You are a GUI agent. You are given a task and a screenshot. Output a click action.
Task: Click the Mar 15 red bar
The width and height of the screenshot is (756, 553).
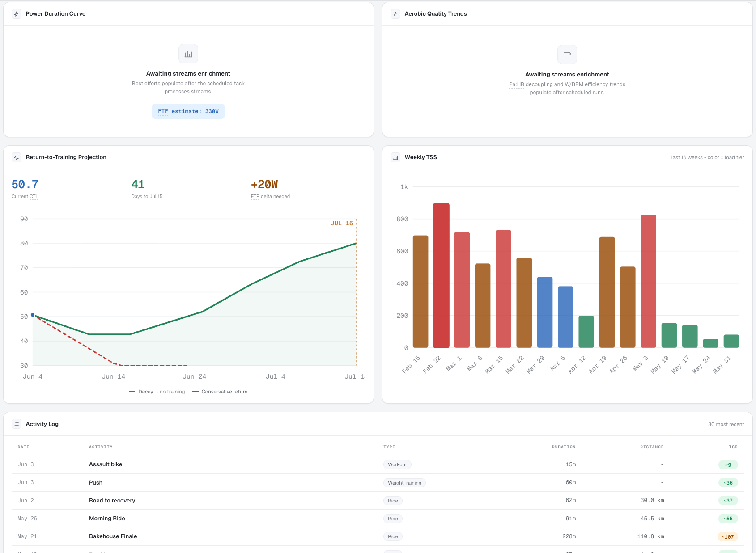503,289
